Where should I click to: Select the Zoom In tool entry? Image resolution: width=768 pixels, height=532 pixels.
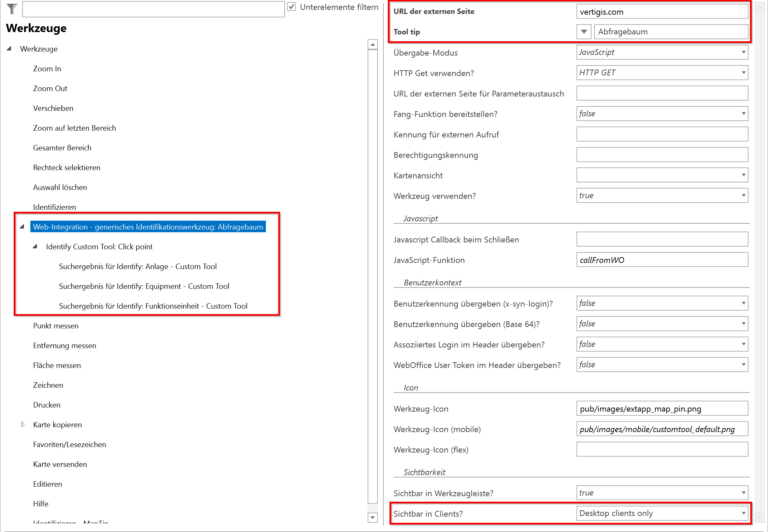pos(47,68)
